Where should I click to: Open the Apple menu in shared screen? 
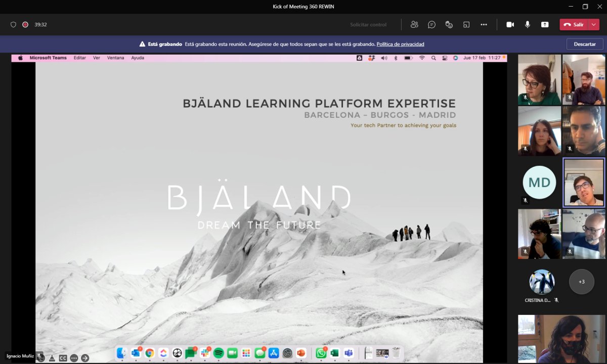[x=21, y=58]
